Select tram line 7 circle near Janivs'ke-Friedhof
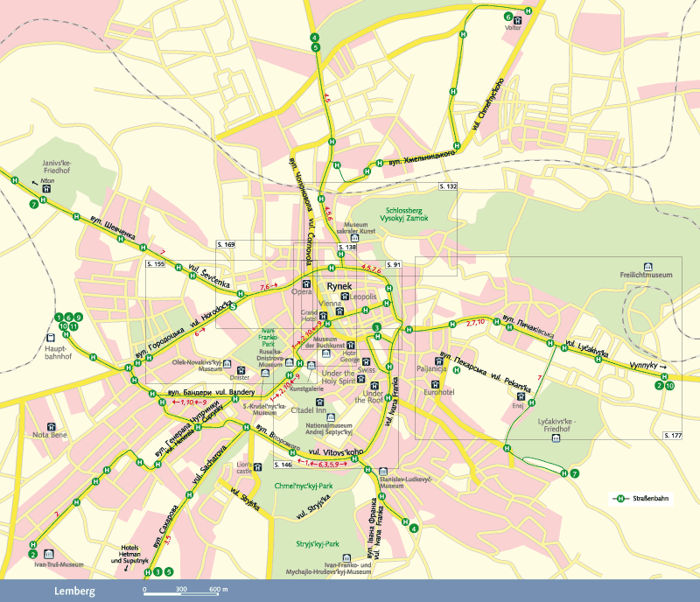This screenshot has width=700, height=602. pos(33,205)
